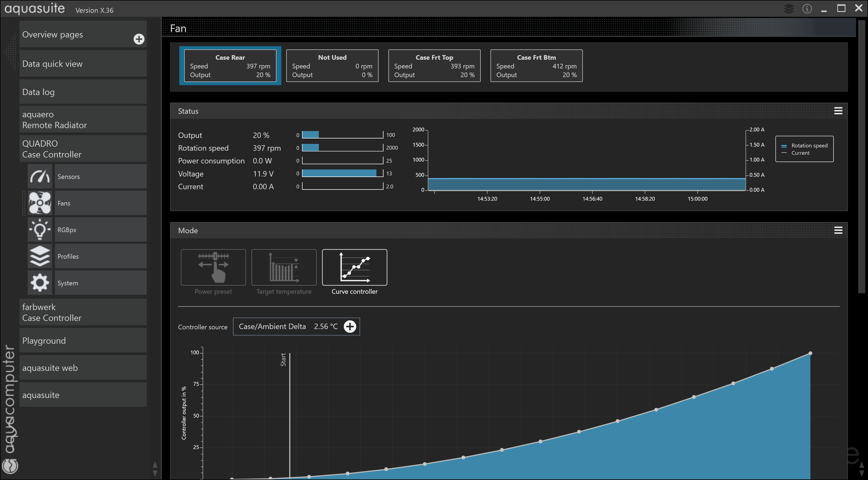Select Target temperature mode
The height and width of the screenshot is (480, 868).
pyautogui.click(x=284, y=267)
